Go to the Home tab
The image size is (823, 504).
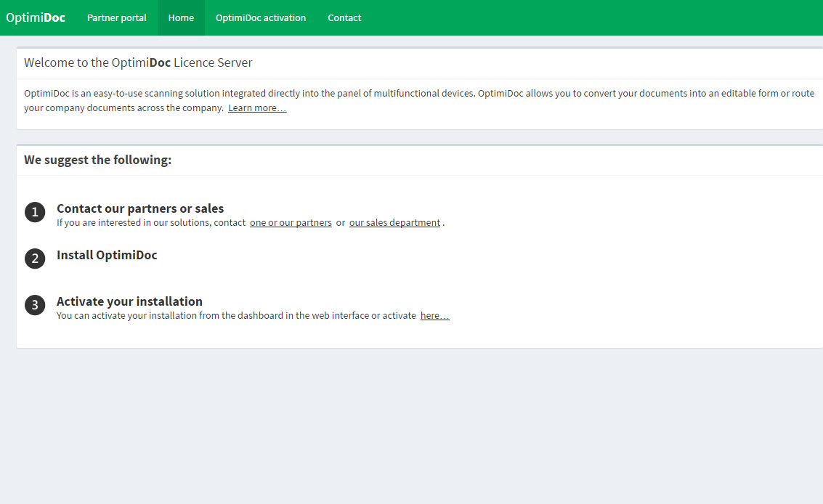pyautogui.click(x=181, y=17)
